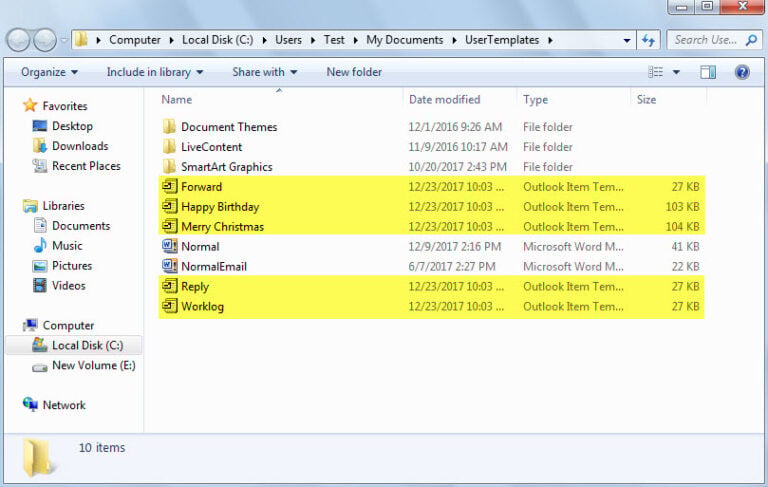Select Happy Birthday template icon
Viewport: 768px width, 487px height.
coord(169,206)
